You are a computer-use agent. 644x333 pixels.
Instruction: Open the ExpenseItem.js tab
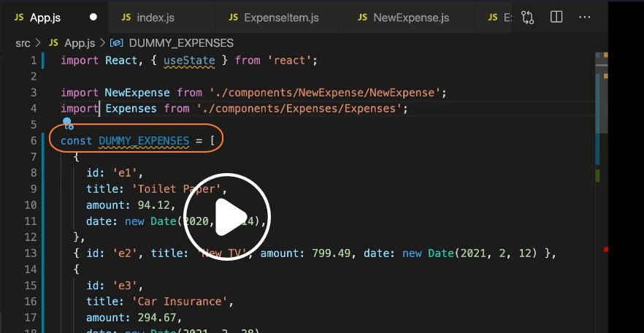pyautogui.click(x=280, y=18)
